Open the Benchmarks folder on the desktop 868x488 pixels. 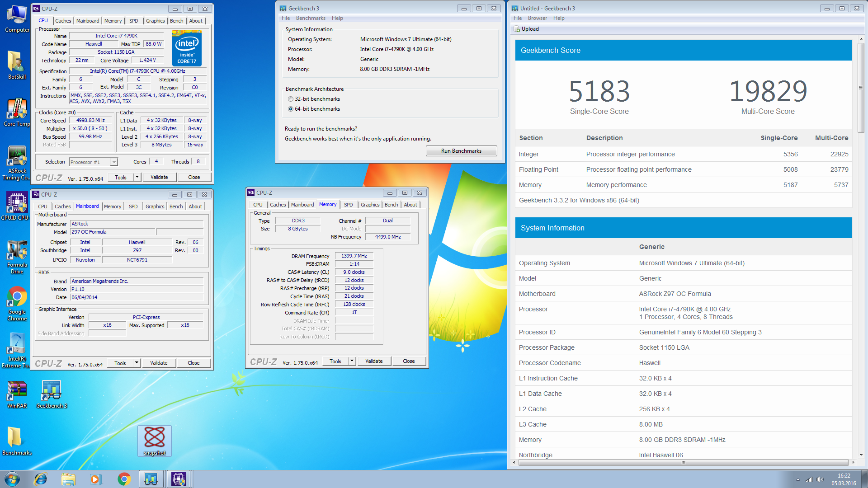pos(17,441)
